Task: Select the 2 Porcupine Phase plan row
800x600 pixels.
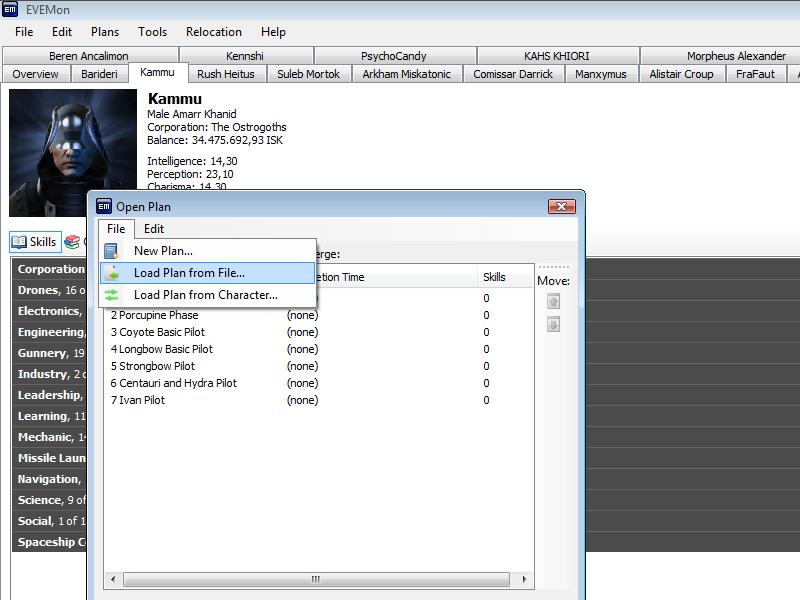Action: click(x=319, y=315)
